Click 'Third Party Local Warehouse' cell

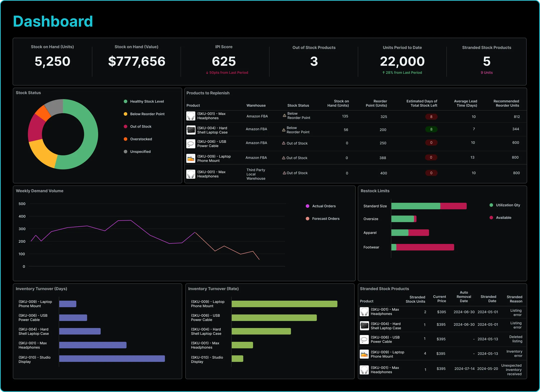(x=256, y=174)
